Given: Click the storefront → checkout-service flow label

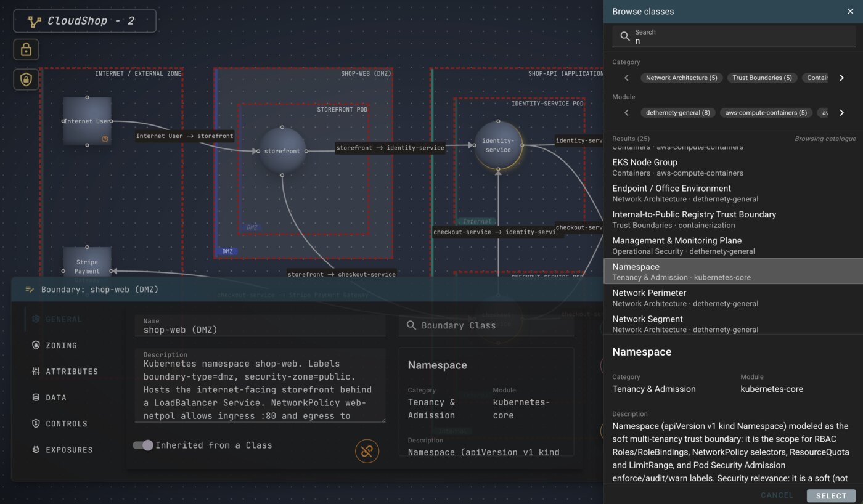Looking at the screenshot, I should 342,274.
